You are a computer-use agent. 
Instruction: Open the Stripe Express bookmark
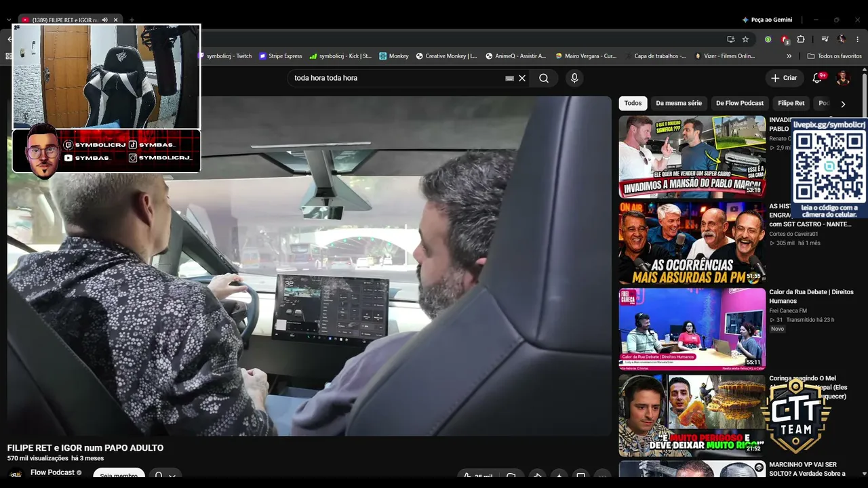pyautogui.click(x=281, y=56)
